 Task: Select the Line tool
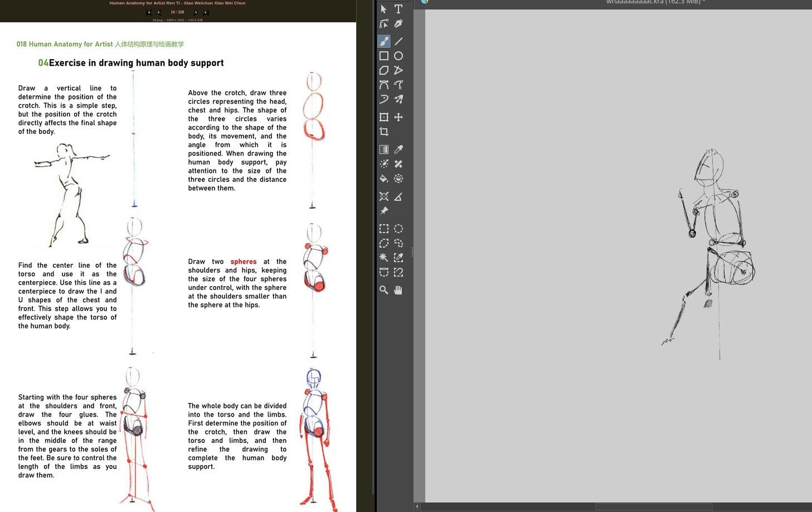pos(398,41)
